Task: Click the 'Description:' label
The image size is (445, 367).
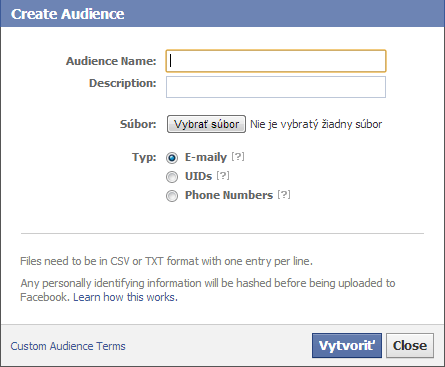Action: pos(123,83)
